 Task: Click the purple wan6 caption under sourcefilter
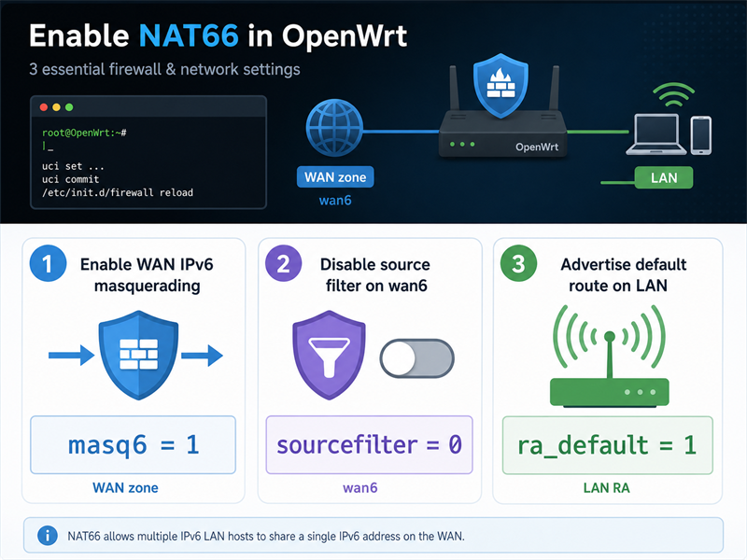360,487
